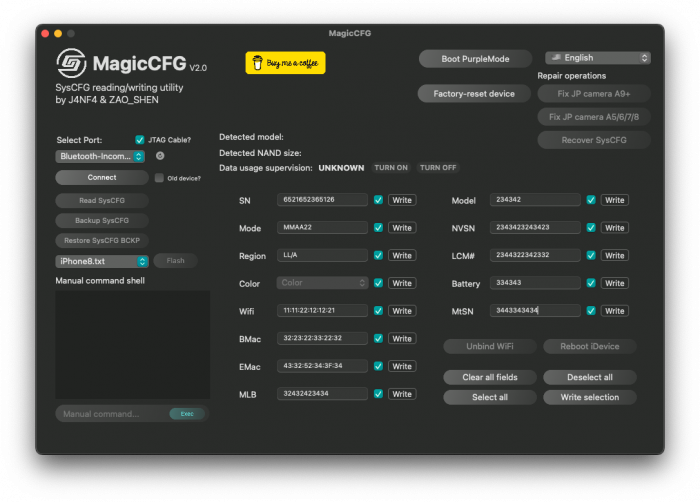Toggle the EMac field checkbox
700x502 pixels.
coord(378,366)
